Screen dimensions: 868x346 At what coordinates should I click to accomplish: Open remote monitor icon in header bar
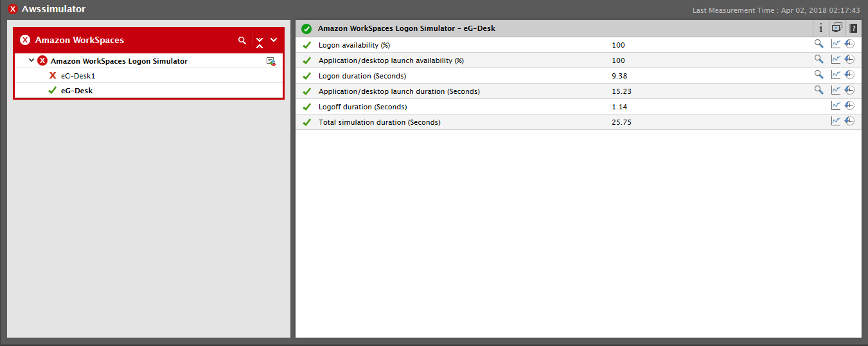(x=837, y=28)
